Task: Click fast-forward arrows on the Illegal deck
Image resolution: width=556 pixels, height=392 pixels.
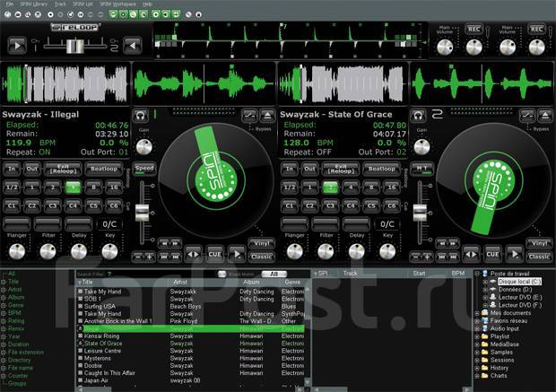Action: coord(175,243)
